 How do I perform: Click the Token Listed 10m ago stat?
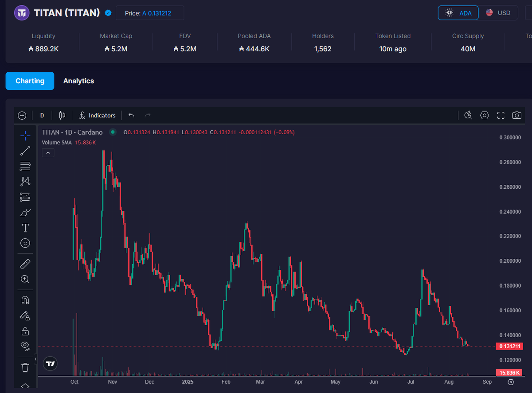coord(393,43)
